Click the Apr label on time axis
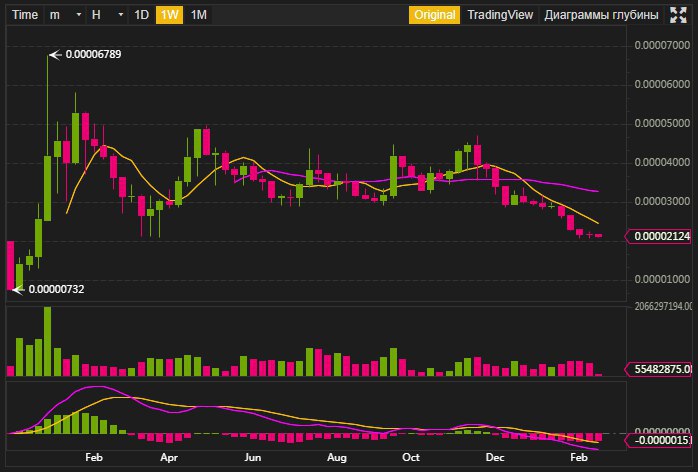This screenshot has height=472, width=698. coord(169,458)
